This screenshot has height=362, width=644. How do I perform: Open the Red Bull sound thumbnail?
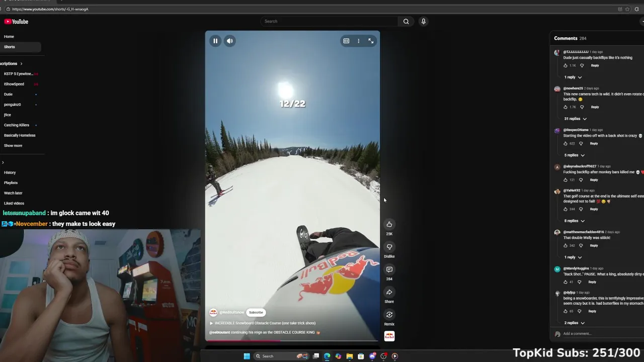tap(389, 336)
